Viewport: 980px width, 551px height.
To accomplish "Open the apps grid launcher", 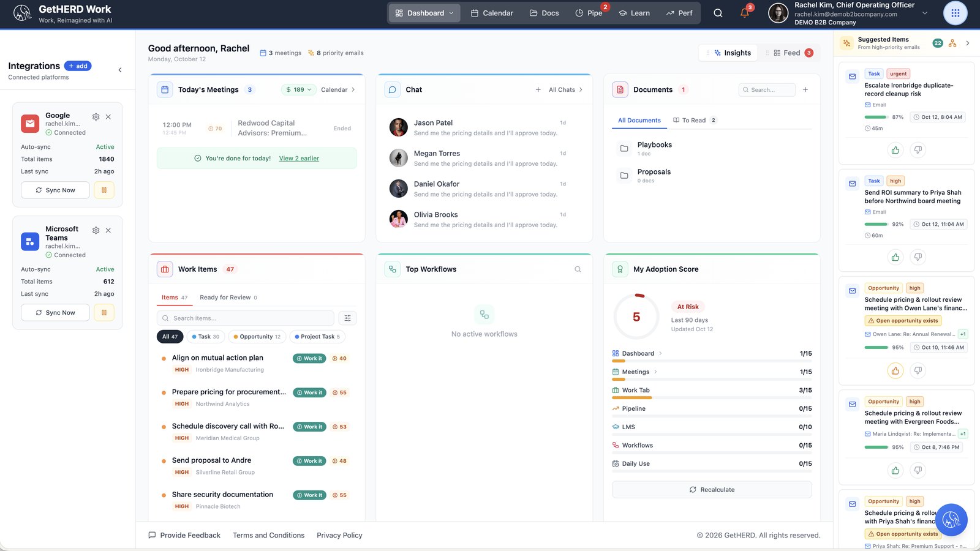I will pyautogui.click(x=955, y=13).
